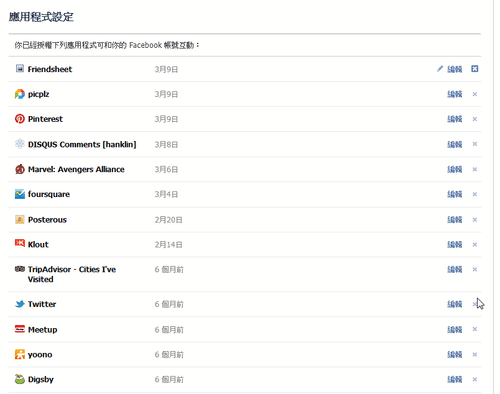500x394 pixels.
Task: Click the yoono app icon
Action: (20, 354)
